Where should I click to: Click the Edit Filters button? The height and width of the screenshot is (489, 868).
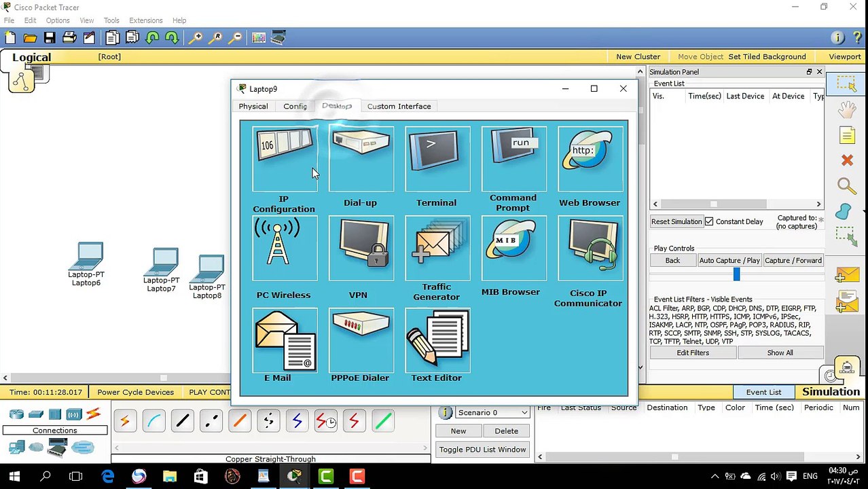coord(693,352)
